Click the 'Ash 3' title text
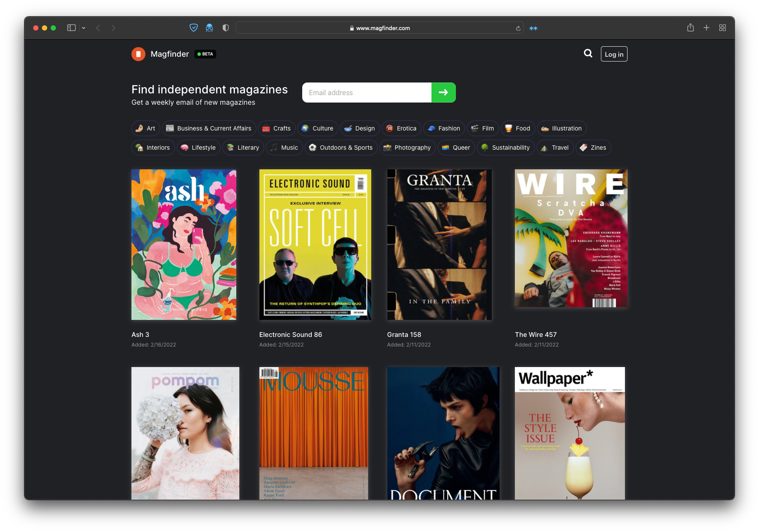The width and height of the screenshot is (759, 532). [x=140, y=335]
